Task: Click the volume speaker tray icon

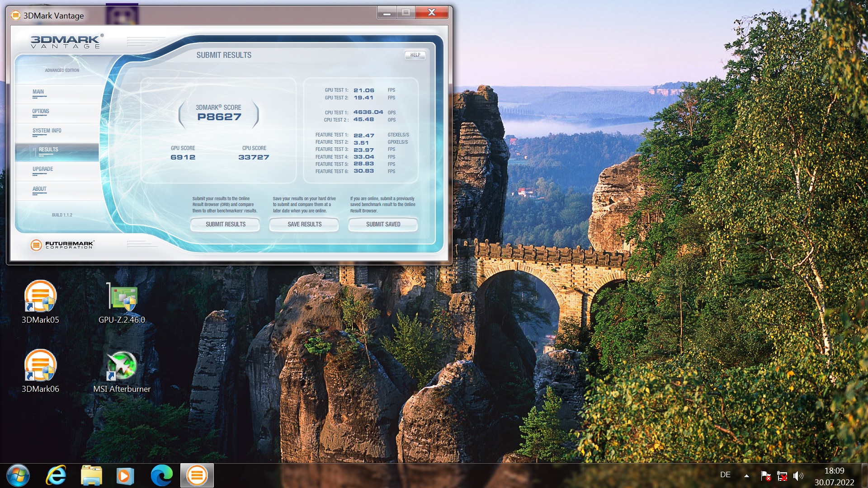Action: 798,475
